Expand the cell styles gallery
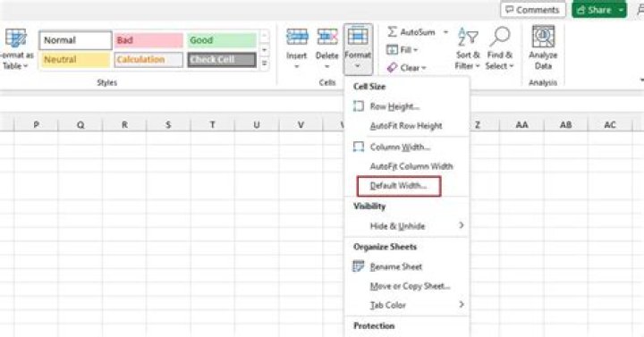644x337 pixels. pyautogui.click(x=265, y=63)
